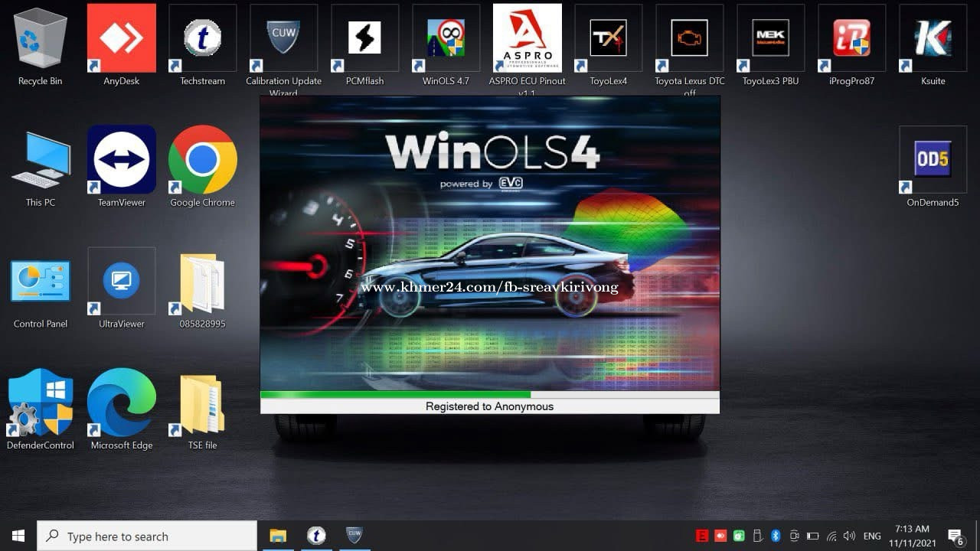Select the Techstream desktop shortcut

203,47
